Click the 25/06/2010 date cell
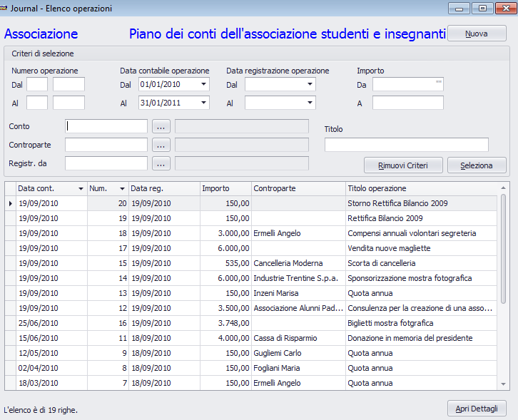 [51, 323]
